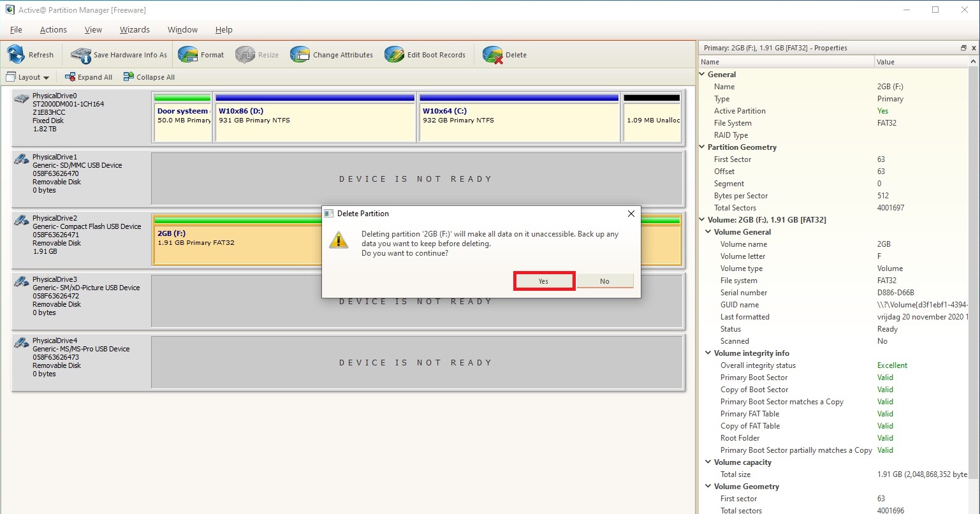Close the Delete Partition dialog
Screen dimensions: 980x514
tap(631, 214)
